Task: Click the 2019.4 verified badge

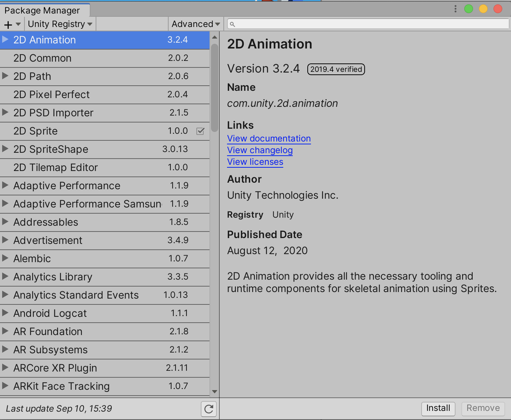Action: (x=336, y=69)
